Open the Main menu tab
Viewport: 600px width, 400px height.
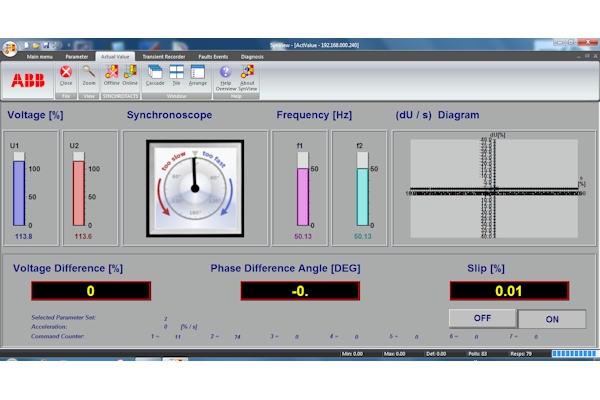[40, 57]
